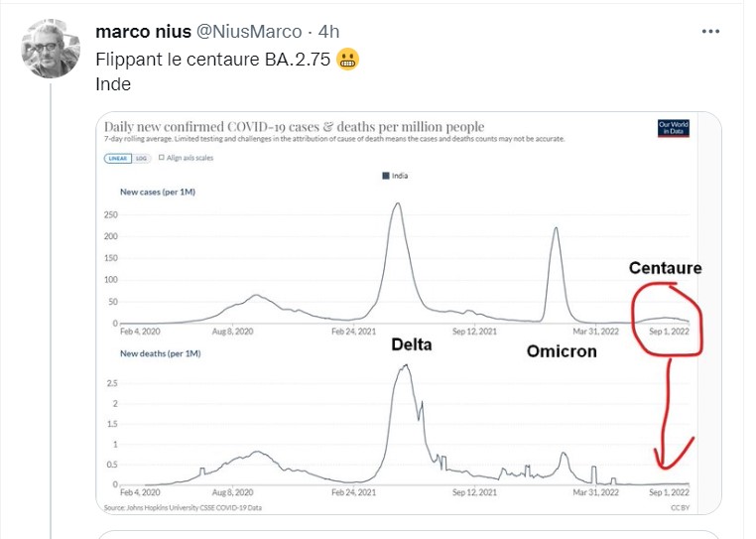Image resolution: width=756 pixels, height=539 pixels.
Task: Click the chart title about daily COVID-19 cases
Action: [295, 127]
